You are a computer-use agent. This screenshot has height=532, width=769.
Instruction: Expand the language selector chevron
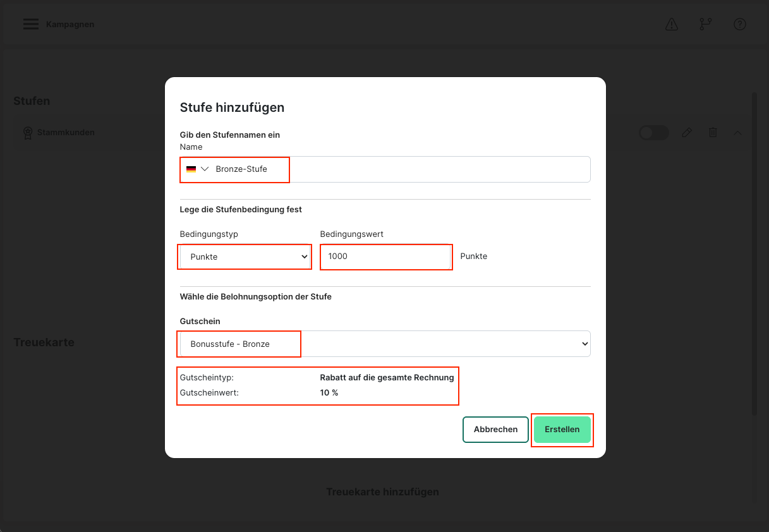click(x=205, y=169)
